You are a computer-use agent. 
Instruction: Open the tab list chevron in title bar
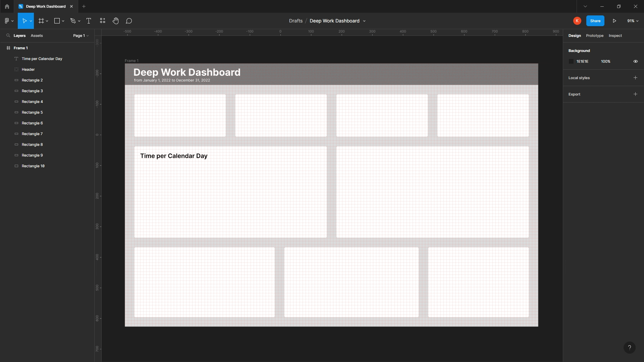pyautogui.click(x=585, y=6)
